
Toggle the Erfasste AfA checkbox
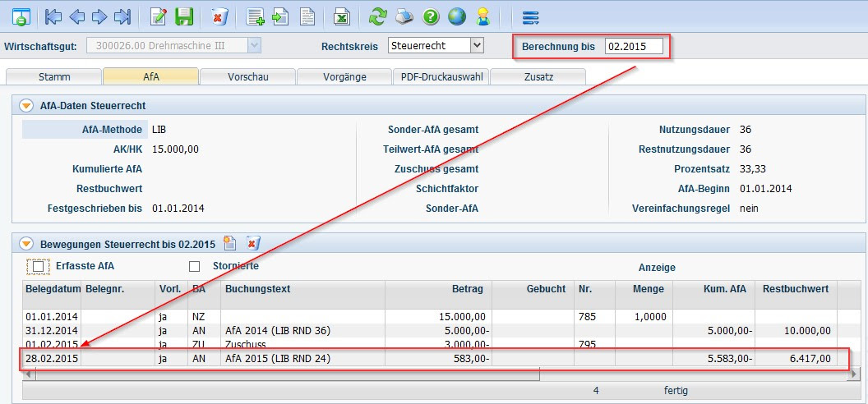pos(38,266)
